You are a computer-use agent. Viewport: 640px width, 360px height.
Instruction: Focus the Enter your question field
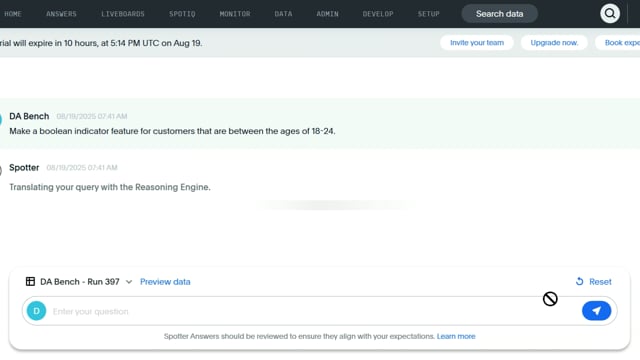pyautogui.click(x=314, y=311)
